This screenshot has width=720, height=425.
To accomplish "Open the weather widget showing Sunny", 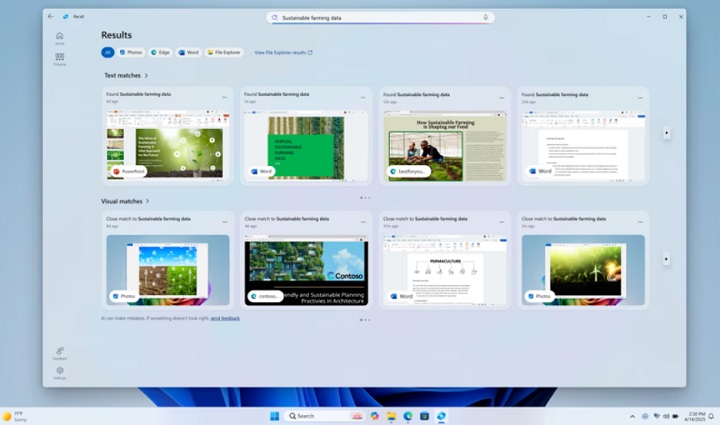I will (15, 416).
